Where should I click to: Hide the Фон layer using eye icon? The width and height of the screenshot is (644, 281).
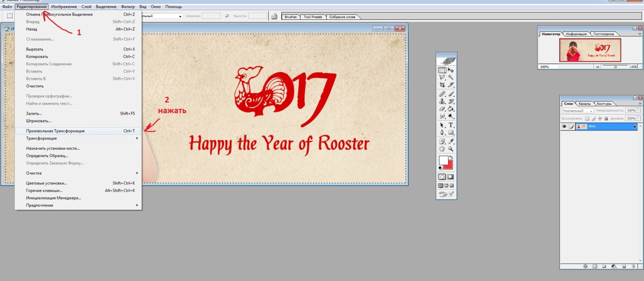coord(565,127)
